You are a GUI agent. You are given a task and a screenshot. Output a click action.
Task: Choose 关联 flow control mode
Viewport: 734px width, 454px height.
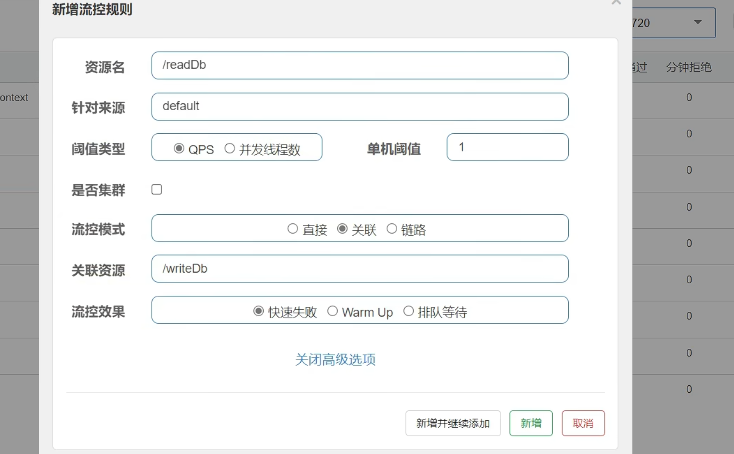tap(342, 228)
